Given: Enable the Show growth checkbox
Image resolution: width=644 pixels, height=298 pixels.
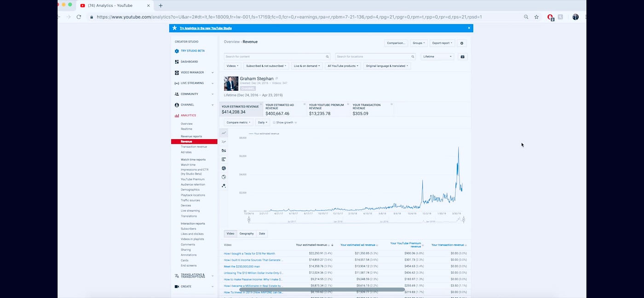Looking at the screenshot, I should [x=274, y=123].
